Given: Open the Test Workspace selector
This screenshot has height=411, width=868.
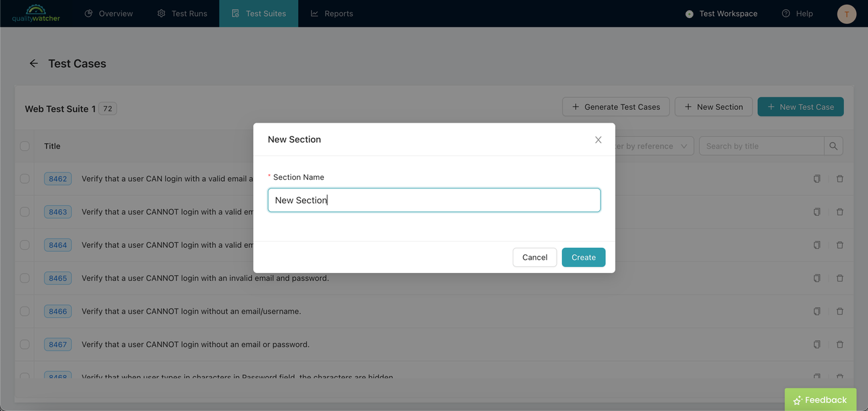Looking at the screenshot, I should pyautogui.click(x=721, y=13).
